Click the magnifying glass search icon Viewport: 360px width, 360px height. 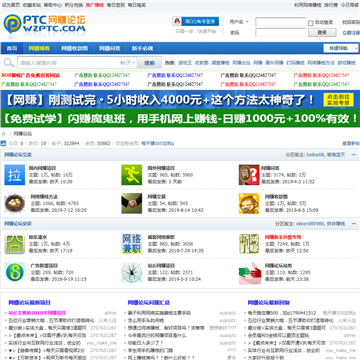pyautogui.click(x=8, y=63)
